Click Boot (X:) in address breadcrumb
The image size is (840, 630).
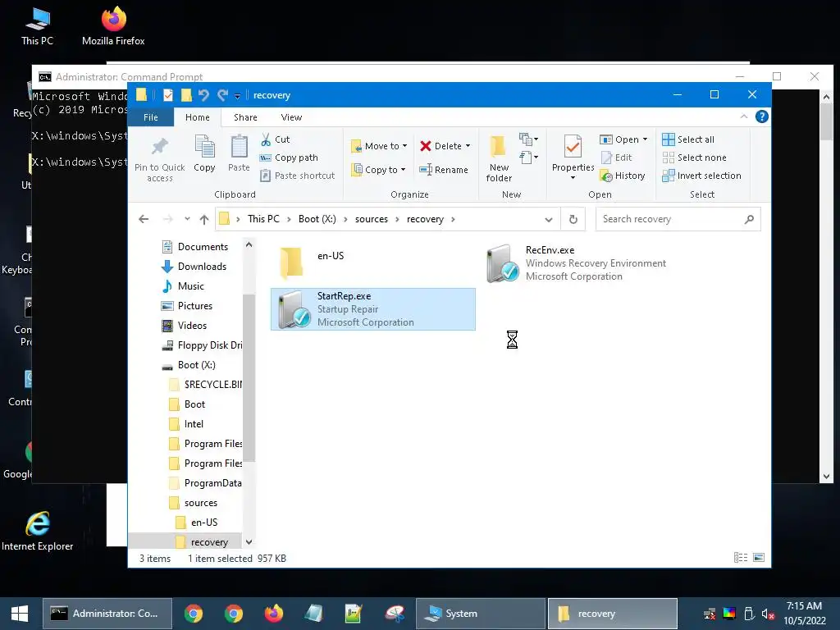click(317, 219)
